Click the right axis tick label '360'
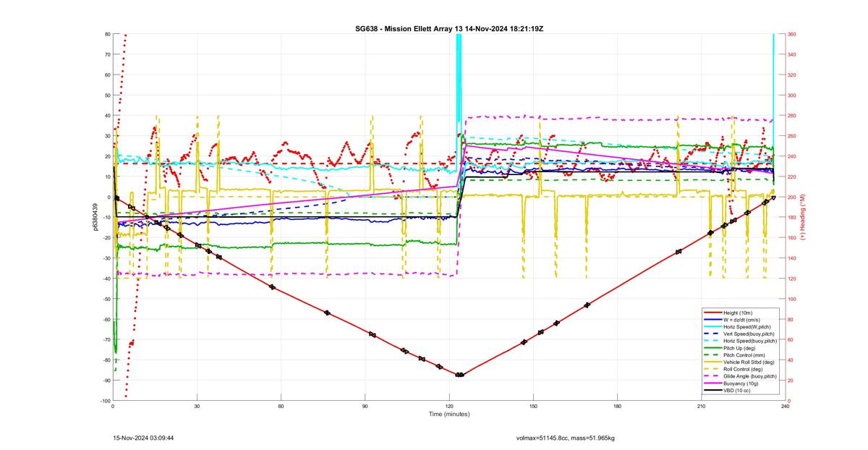This screenshot has height=450, width=868. tap(792, 34)
